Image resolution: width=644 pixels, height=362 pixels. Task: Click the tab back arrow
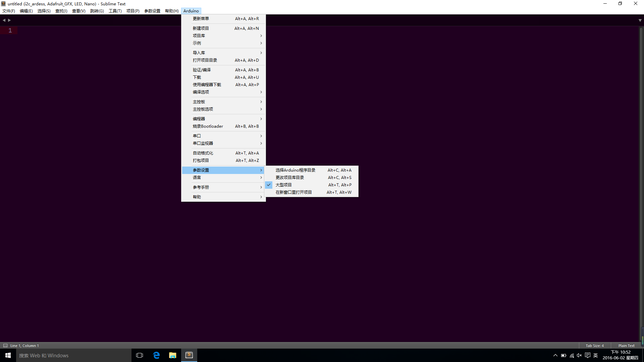(4, 20)
